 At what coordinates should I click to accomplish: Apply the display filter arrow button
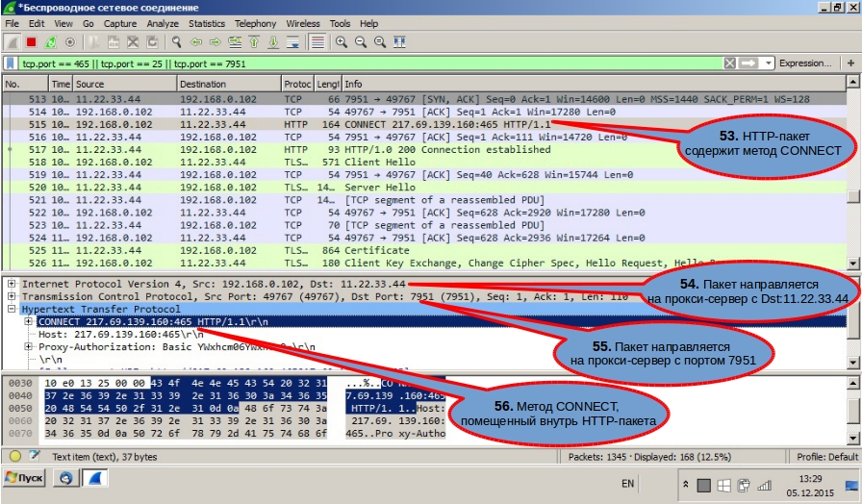(x=748, y=63)
